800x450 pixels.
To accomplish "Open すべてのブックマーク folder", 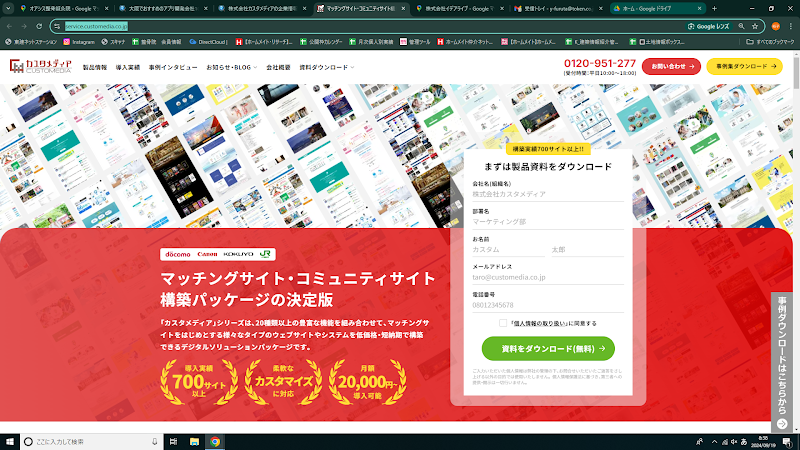I will (770, 42).
